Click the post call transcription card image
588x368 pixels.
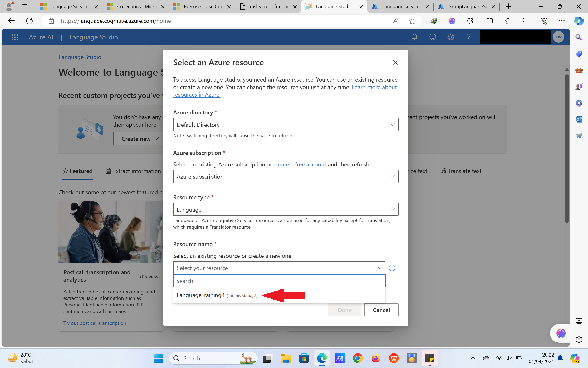tap(111, 232)
